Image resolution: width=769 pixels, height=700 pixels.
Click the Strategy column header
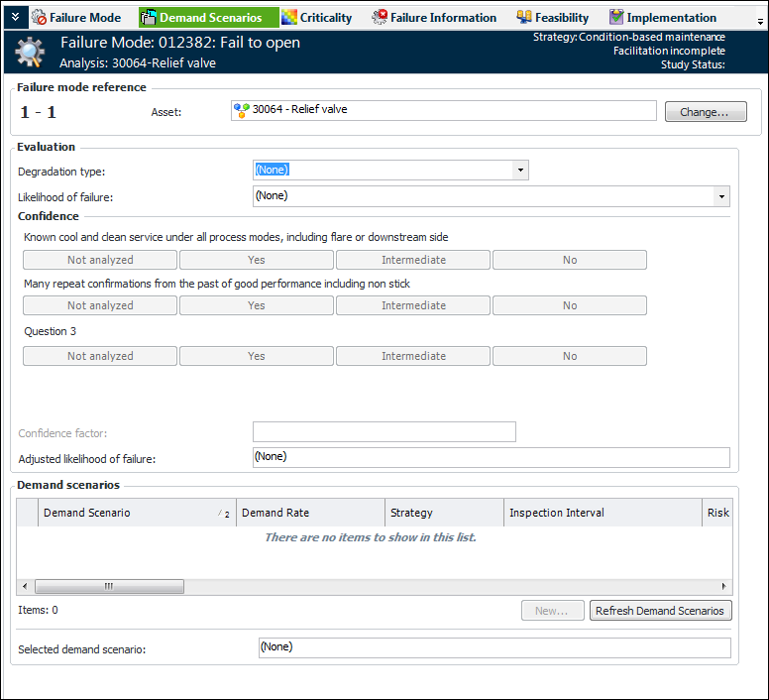point(444,513)
